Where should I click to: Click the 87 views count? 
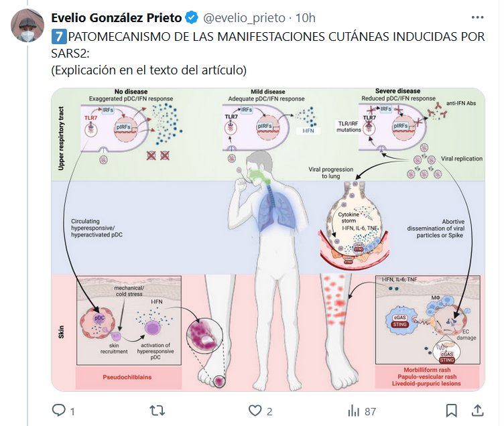[370, 411]
